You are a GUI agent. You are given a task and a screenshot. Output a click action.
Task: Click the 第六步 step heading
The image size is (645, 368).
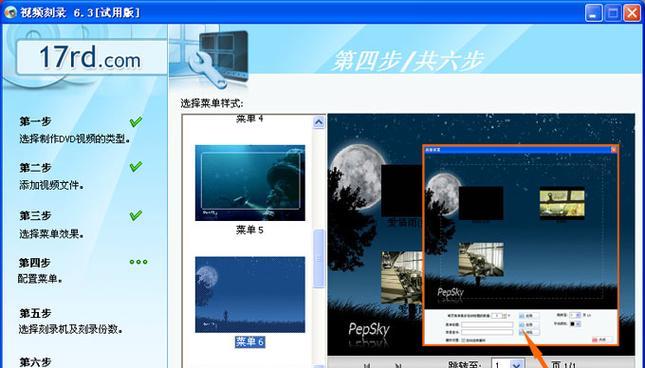35,362
